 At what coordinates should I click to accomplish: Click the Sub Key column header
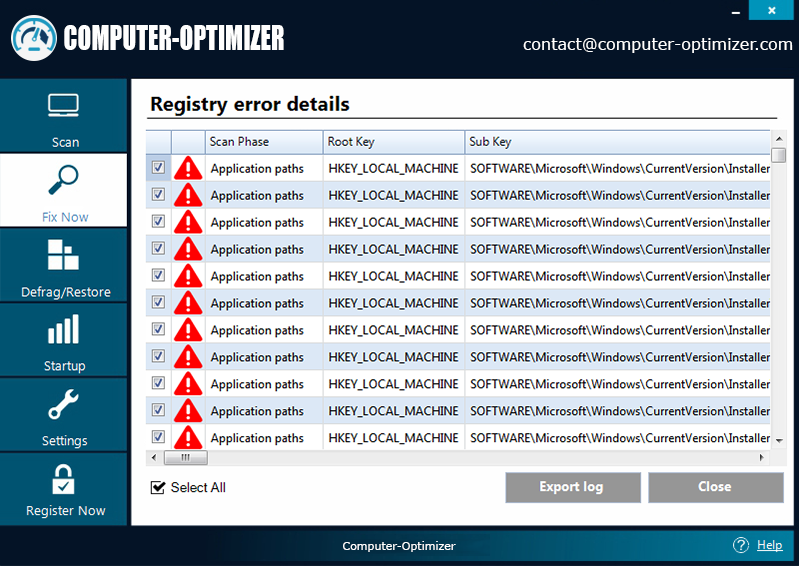[617, 142]
